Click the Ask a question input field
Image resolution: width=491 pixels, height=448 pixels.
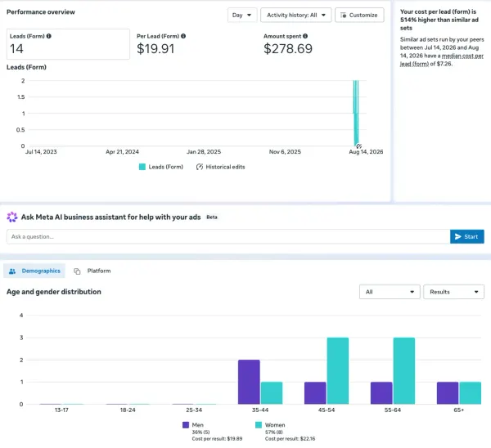228,236
